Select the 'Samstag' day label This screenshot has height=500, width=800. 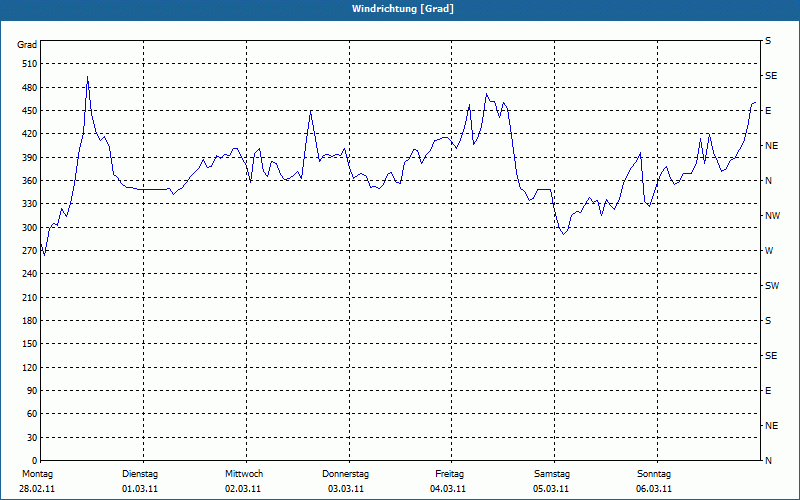[x=552, y=474]
